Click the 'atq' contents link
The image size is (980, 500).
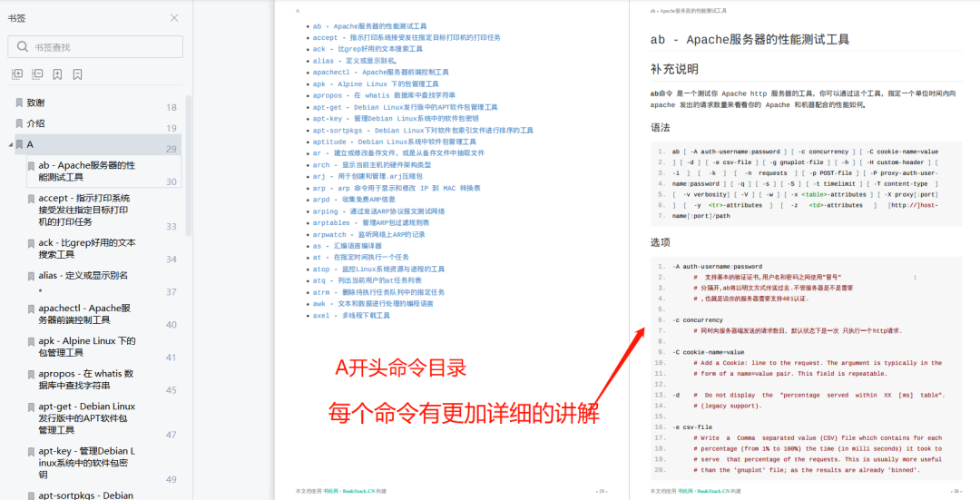pos(367,280)
